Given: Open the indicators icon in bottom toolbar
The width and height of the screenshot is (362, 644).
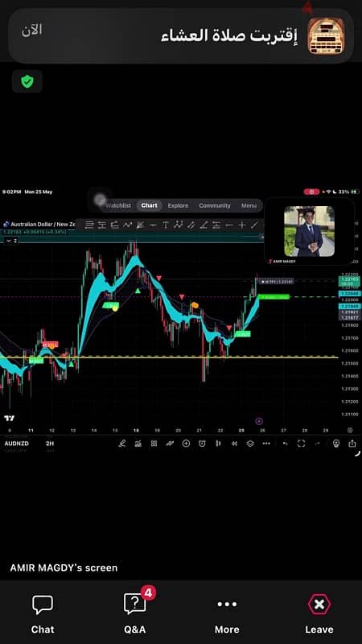Looking at the screenshot, I should pos(138,444).
